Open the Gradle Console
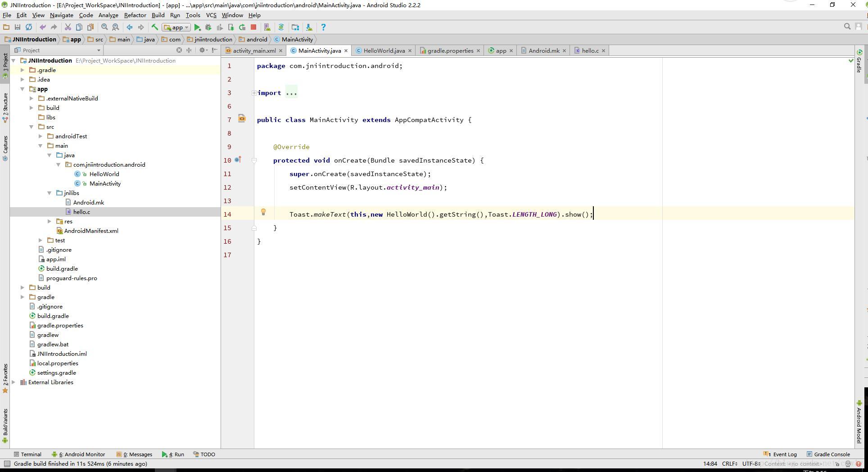 coord(828,454)
